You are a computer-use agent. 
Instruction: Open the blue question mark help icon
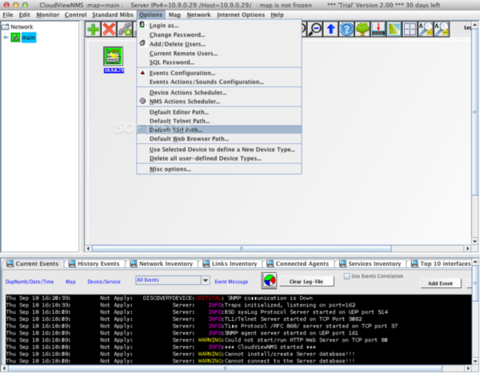[347, 29]
